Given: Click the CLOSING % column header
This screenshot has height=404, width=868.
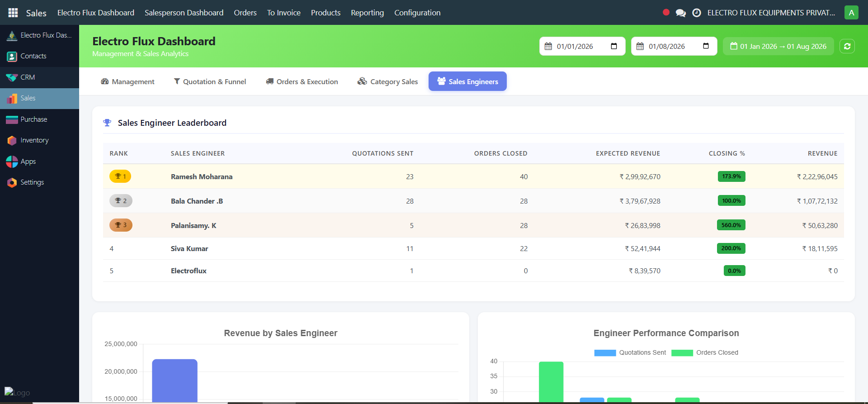Looking at the screenshot, I should click(727, 153).
